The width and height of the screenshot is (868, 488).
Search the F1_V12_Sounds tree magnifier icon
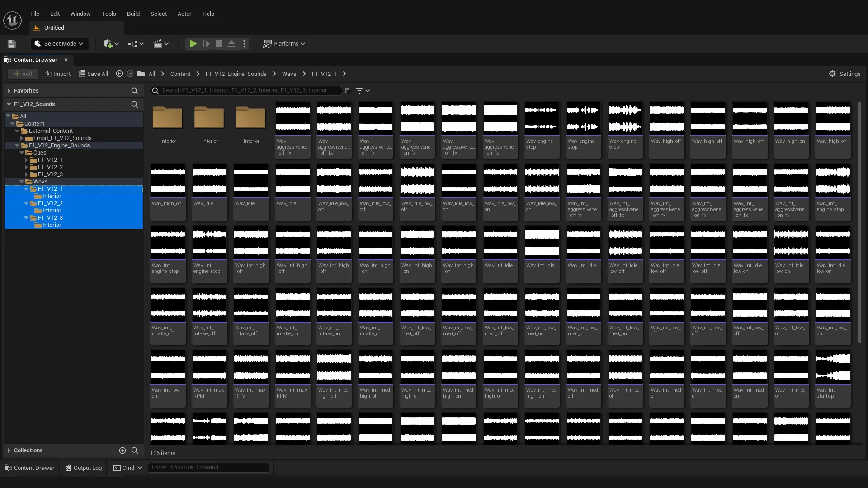(134, 104)
